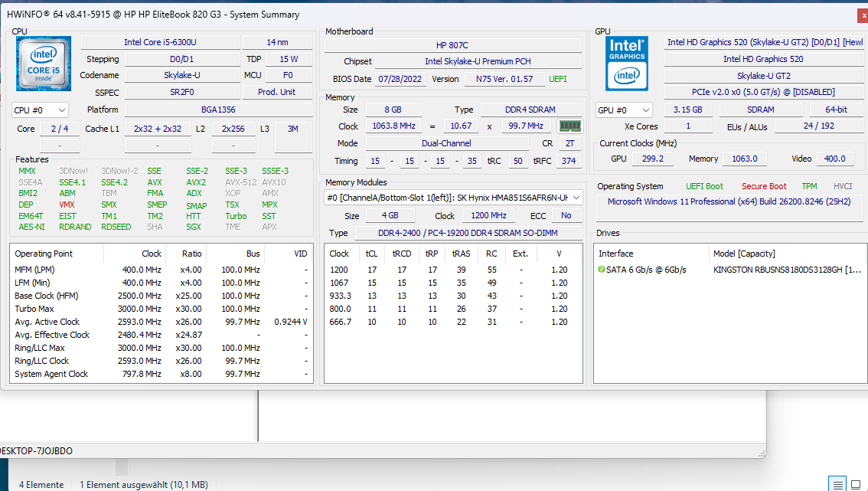
Task: Click the Intel Core i5 CPU logo
Action: click(x=44, y=63)
